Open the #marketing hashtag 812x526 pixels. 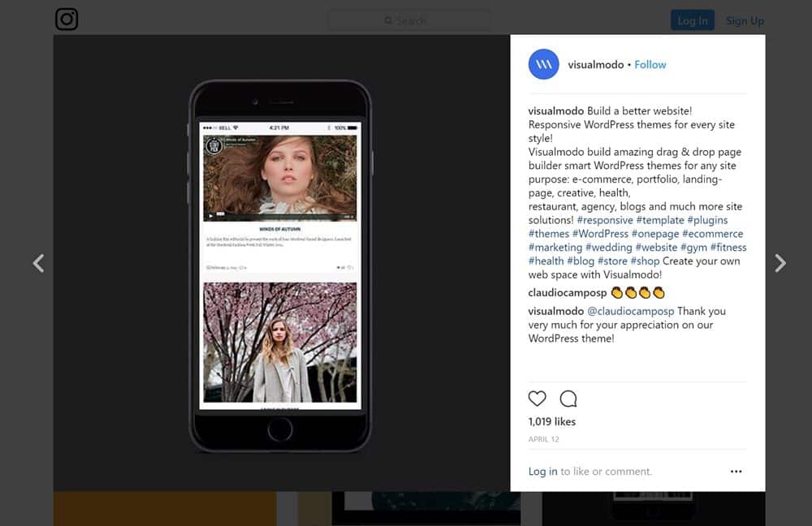555,248
